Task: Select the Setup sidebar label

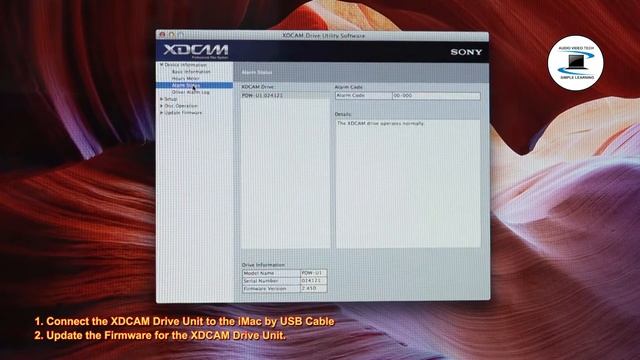Action: tap(171, 99)
